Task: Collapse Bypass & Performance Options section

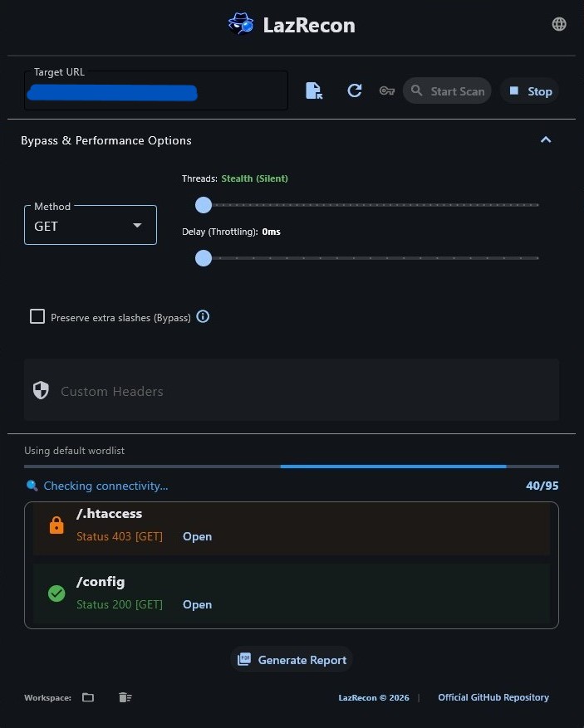Action: [546, 139]
